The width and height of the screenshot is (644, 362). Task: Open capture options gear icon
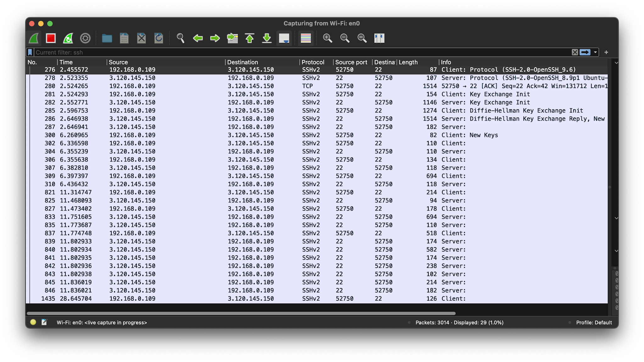point(85,38)
